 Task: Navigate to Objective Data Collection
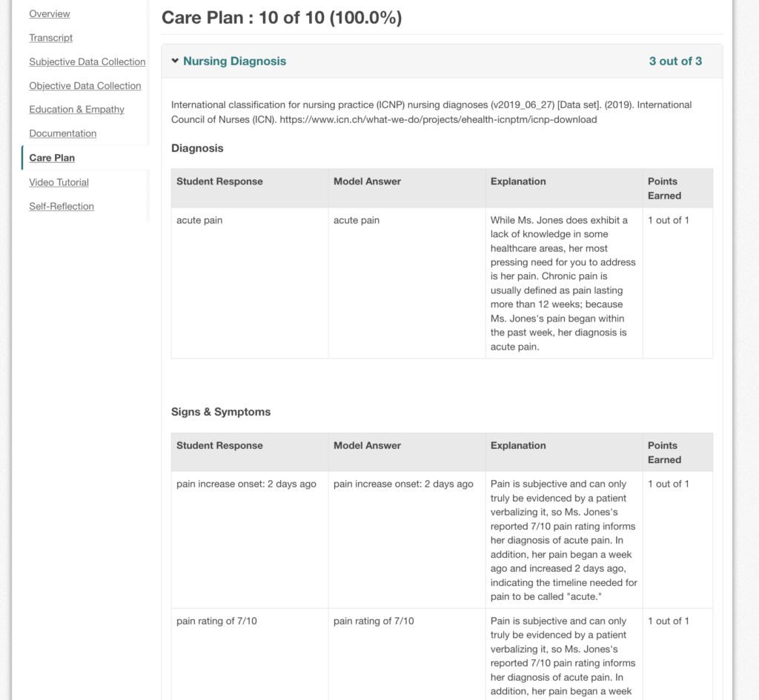pyautogui.click(x=85, y=86)
